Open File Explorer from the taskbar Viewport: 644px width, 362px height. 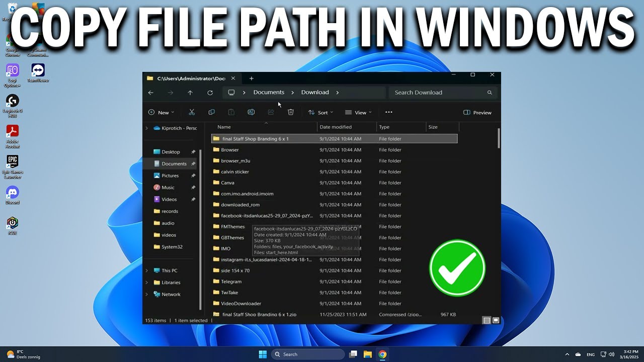pyautogui.click(x=368, y=354)
